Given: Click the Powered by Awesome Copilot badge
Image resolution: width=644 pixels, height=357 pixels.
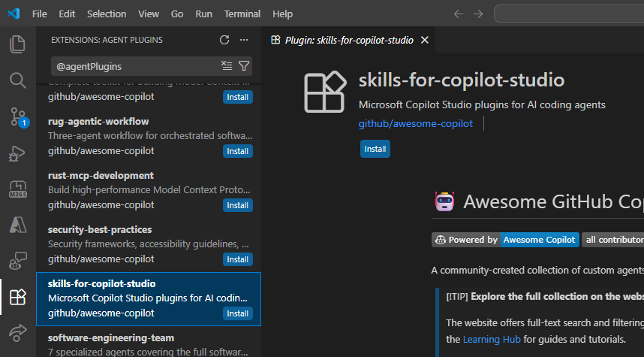Looking at the screenshot, I should tap(505, 240).
